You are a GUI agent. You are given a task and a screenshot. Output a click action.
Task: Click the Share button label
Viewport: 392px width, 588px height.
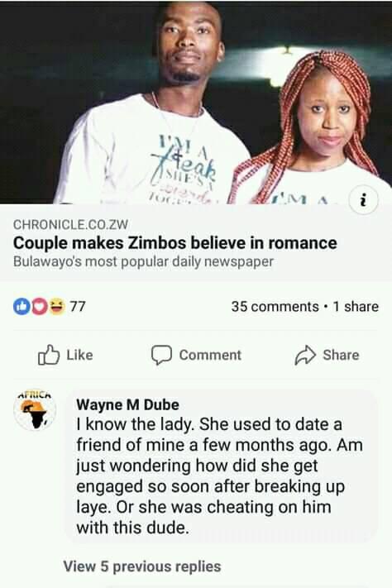(x=341, y=355)
